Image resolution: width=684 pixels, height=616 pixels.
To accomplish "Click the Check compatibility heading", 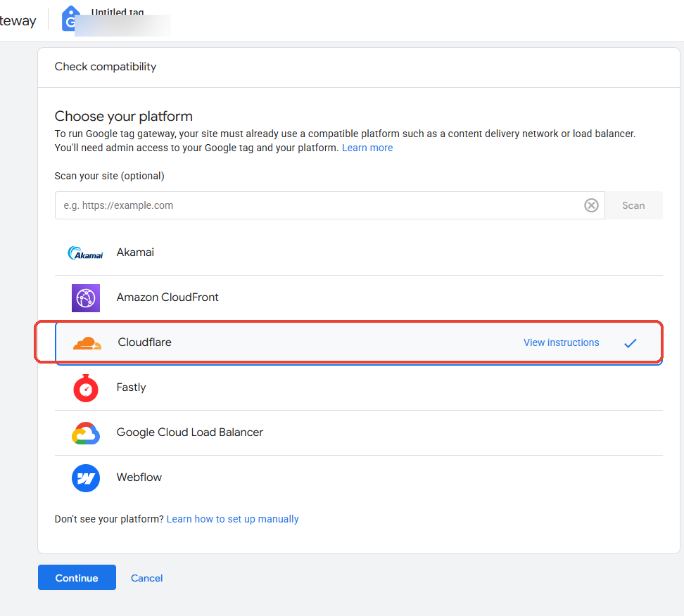I will [x=105, y=67].
